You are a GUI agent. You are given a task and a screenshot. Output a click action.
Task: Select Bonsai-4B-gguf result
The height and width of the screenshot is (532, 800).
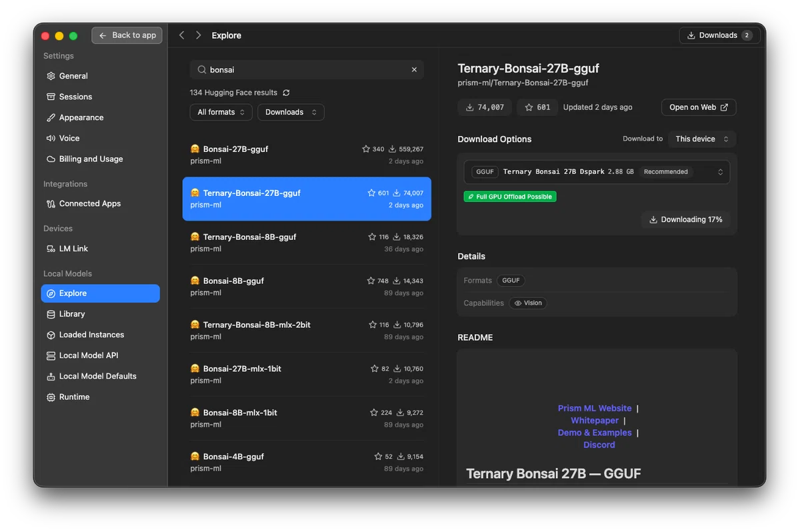click(307, 463)
